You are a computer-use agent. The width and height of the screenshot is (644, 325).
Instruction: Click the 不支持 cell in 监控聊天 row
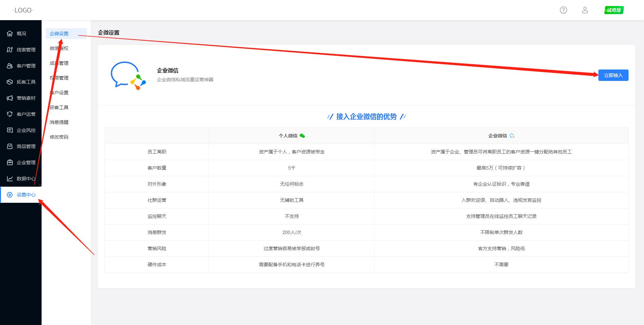292,216
